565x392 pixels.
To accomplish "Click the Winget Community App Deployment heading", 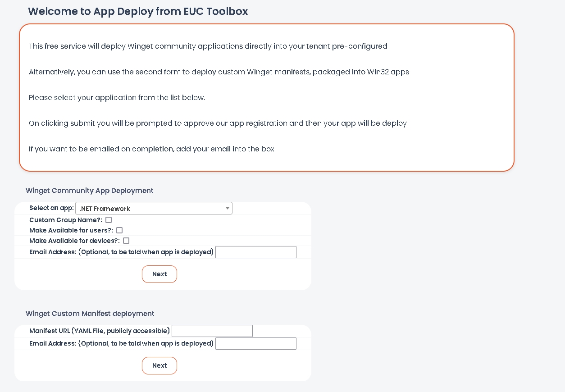I will pos(89,191).
